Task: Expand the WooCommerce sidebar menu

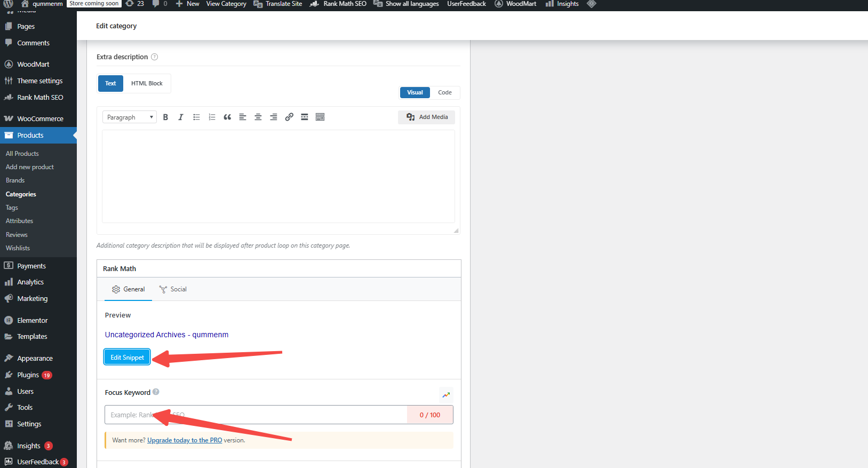Action: (40, 118)
